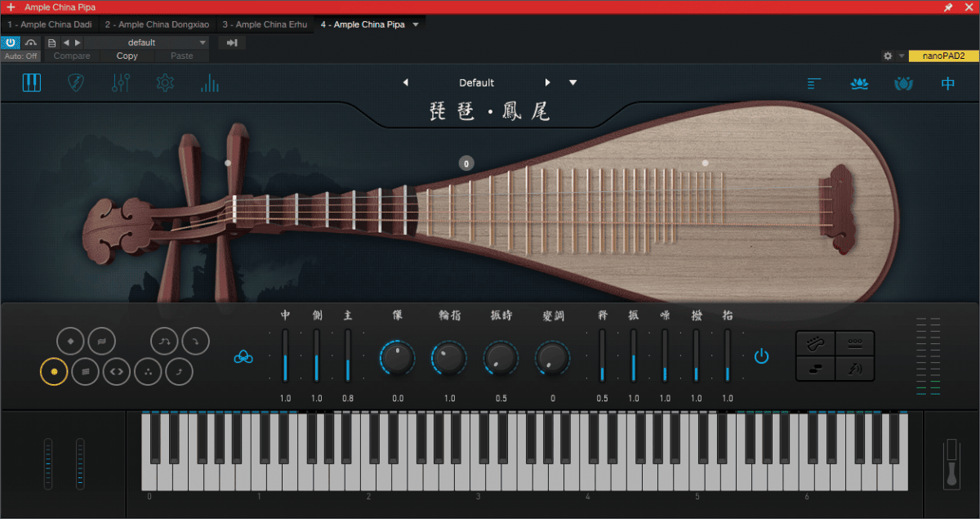
Task: Open the gear settings panel in instrument header
Action: pyautogui.click(x=165, y=83)
